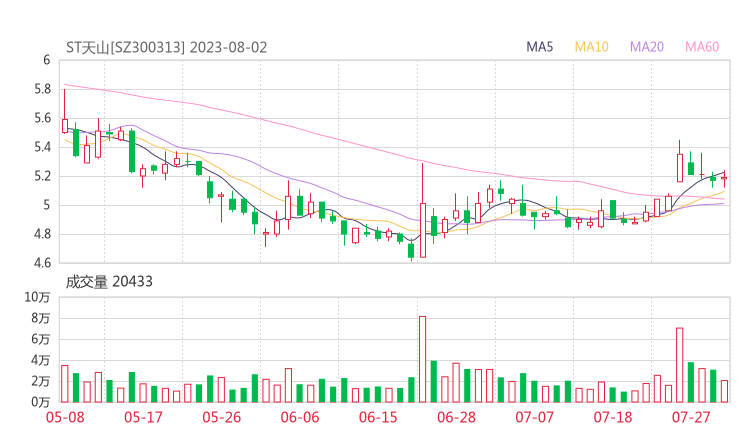
Task: Click the 0万 volume axis label
Action: coord(41,402)
